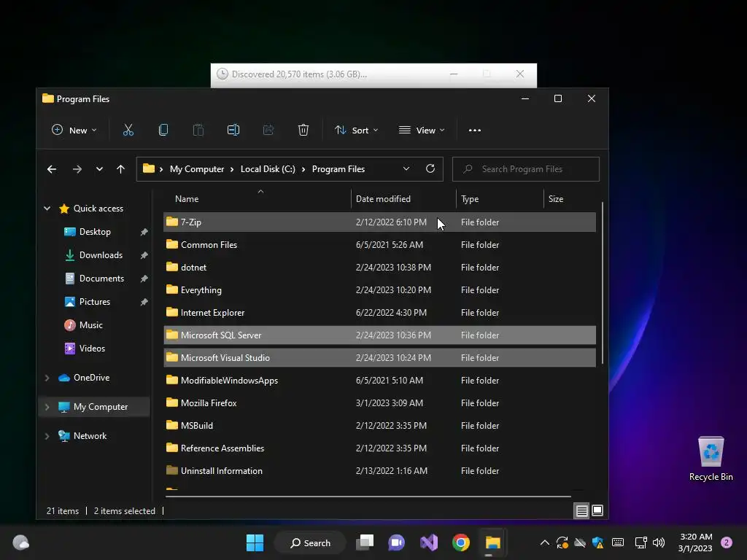The width and height of the screenshot is (747, 560).
Task: Select the ModifiableWindowsApps folder
Action: tap(379, 381)
